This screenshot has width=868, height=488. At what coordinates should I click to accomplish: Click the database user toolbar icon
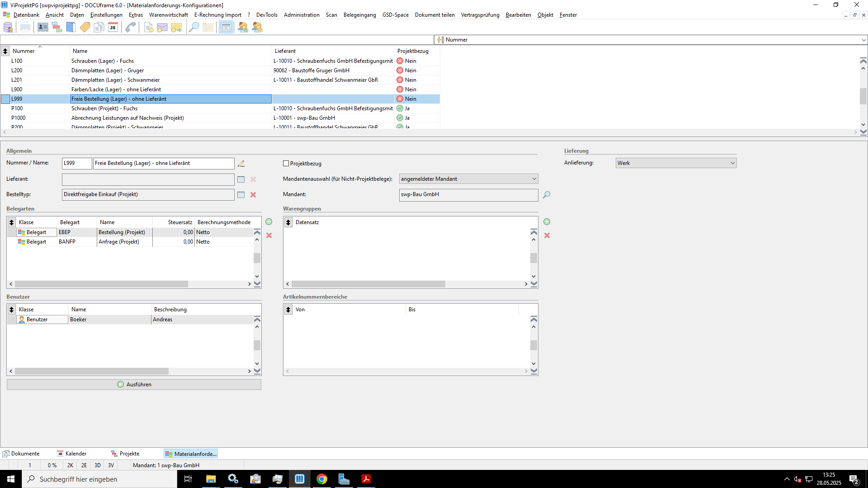point(8,28)
